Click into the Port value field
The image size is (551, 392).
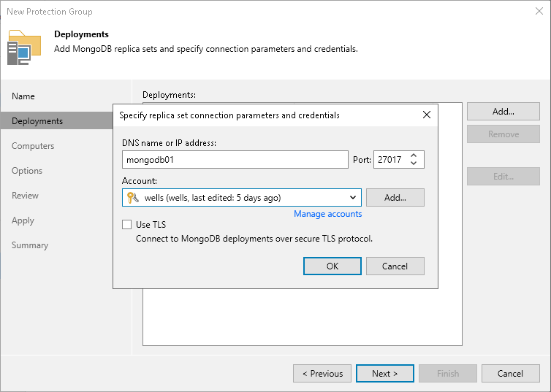point(391,160)
